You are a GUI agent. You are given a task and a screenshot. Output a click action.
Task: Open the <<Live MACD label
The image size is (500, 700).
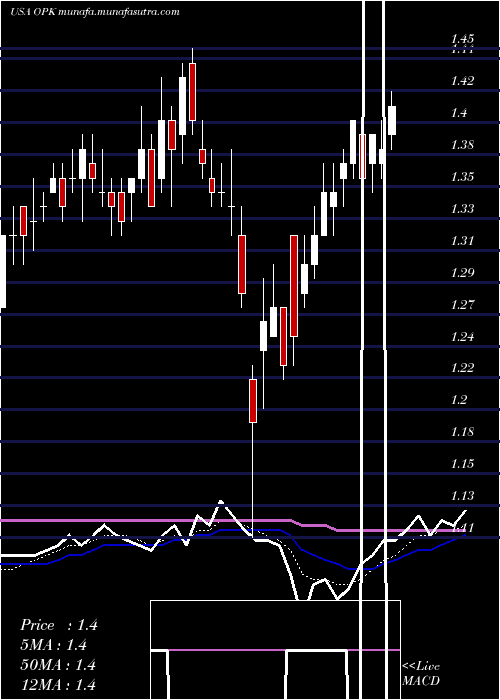click(x=421, y=674)
